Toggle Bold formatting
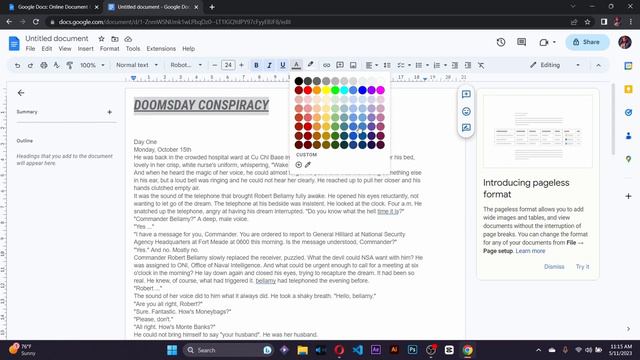 tap(256, 65)
